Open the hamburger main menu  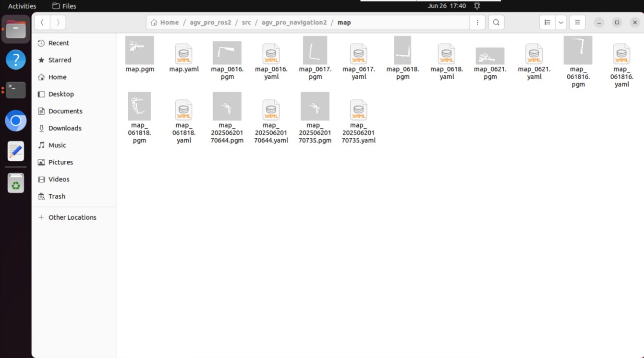578,23
